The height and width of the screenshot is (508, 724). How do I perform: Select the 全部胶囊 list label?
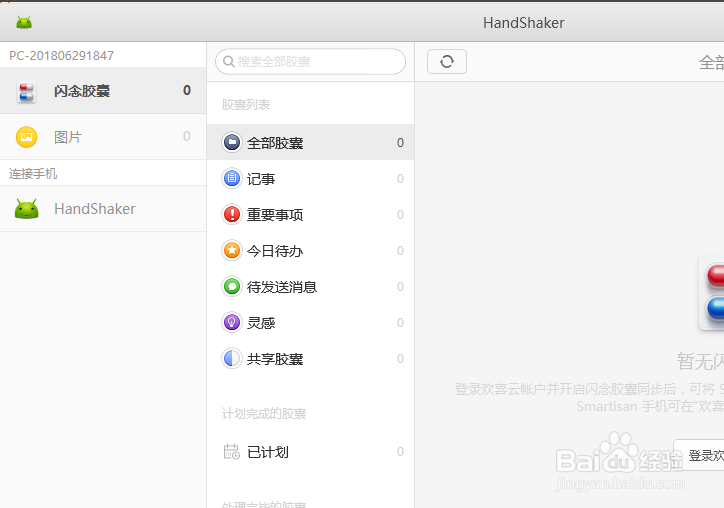(x=275, y=143)
